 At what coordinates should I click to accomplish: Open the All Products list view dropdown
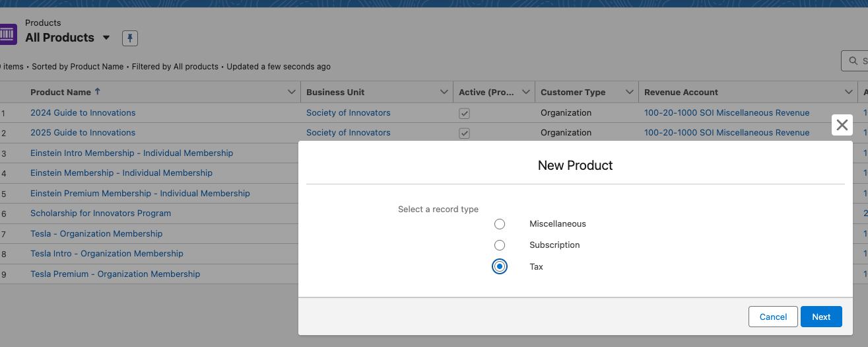point(106,38)
